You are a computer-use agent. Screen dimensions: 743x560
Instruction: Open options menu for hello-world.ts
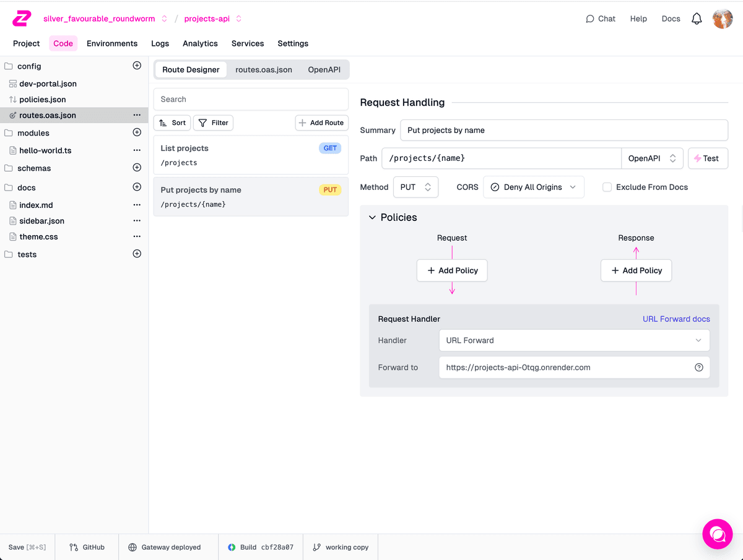point(137,150)
